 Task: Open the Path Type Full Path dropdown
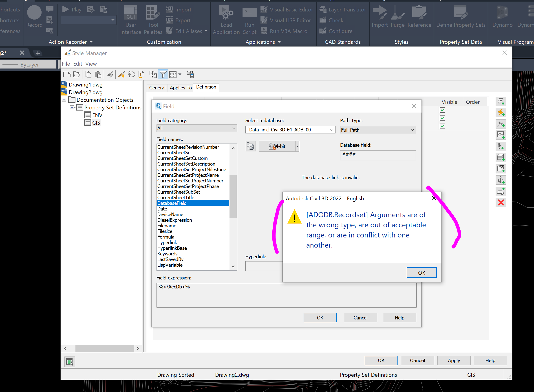(x=378, y=130)
